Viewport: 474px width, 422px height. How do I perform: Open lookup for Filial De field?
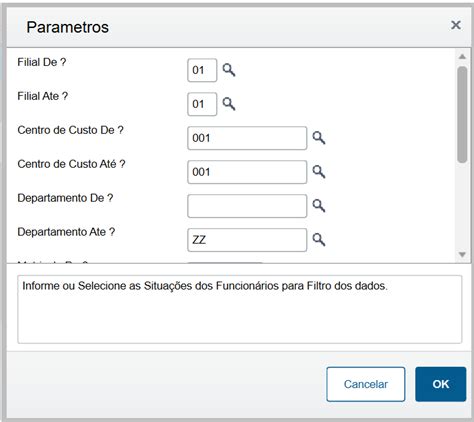click(x=229, y=70)
